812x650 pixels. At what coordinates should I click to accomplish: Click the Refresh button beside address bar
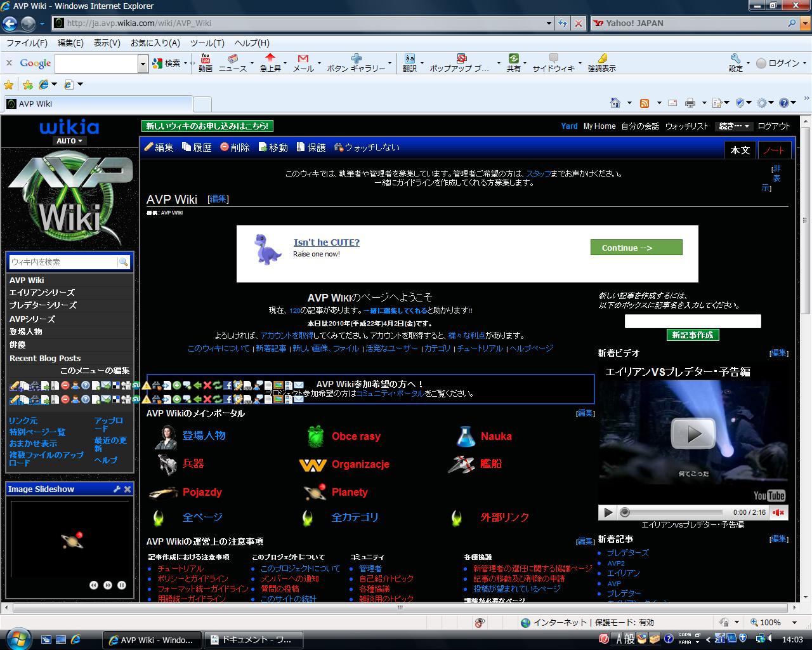point(562,23)
